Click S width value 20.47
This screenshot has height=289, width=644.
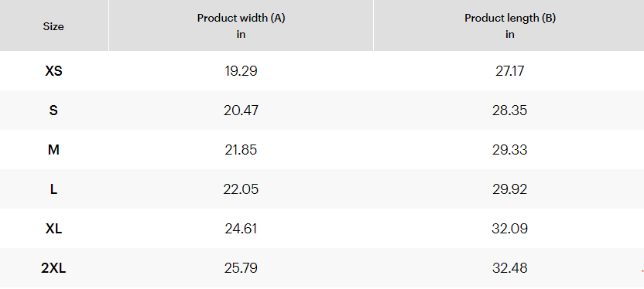click(241, 110)
